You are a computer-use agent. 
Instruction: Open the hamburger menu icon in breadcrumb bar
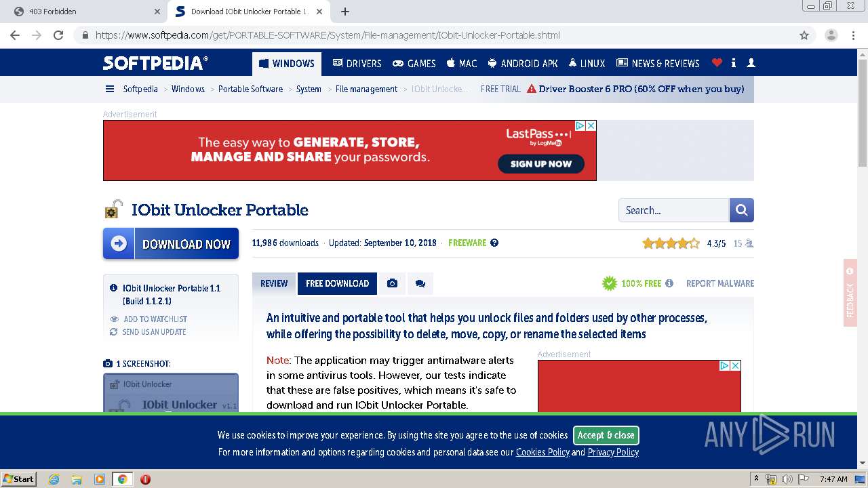pyautogui.click(x=110, y=89)
